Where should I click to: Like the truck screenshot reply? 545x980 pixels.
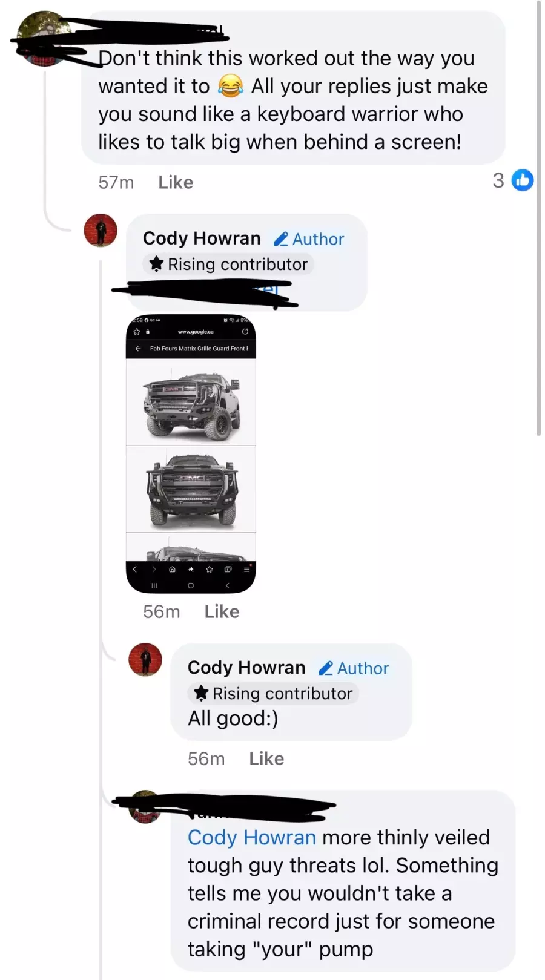pyautogui.click(x=222, y=611)
